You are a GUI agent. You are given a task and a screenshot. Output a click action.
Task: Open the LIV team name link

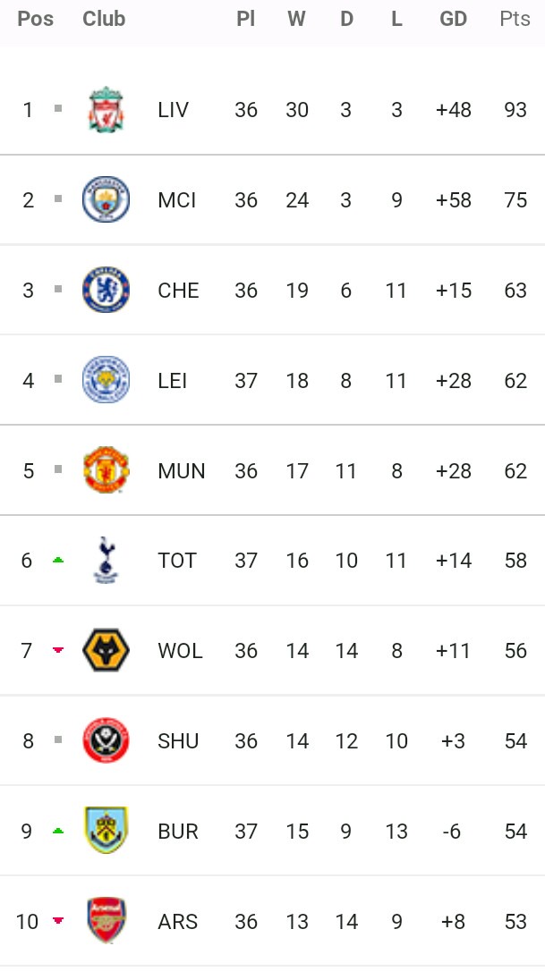click(173, 110)
